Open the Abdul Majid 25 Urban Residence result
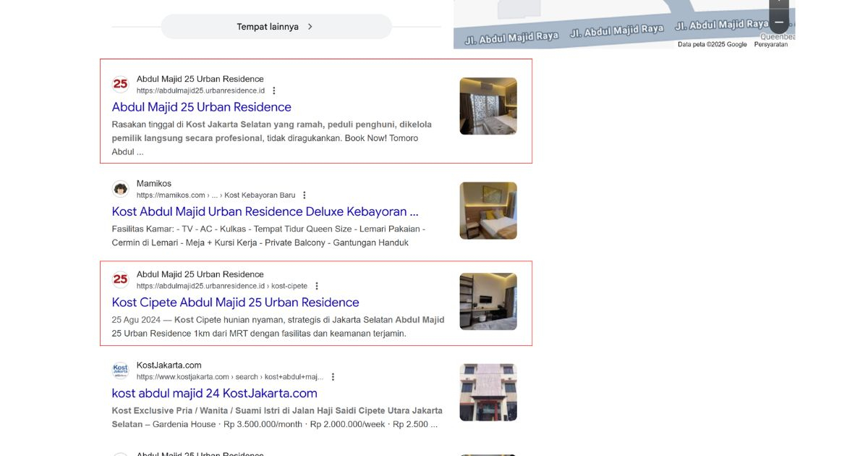 coord(200,106)
